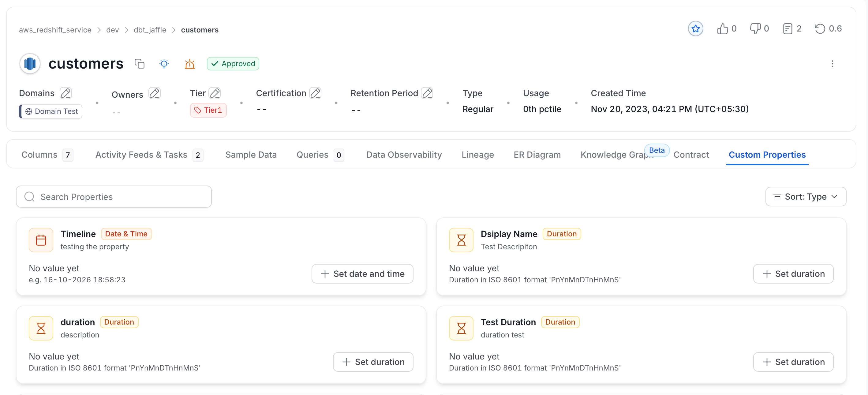Open the three-dot more options menu

pyautogui.click(x=832, y=64)
